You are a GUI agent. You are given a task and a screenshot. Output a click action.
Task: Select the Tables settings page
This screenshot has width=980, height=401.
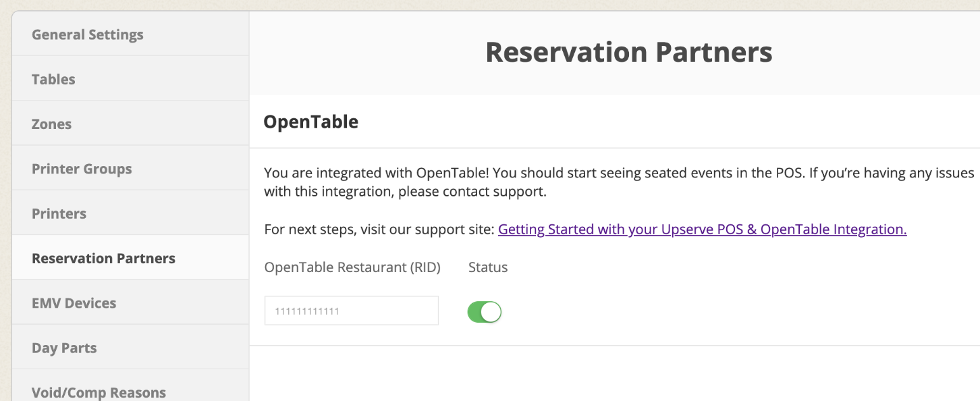pos(53,79)
